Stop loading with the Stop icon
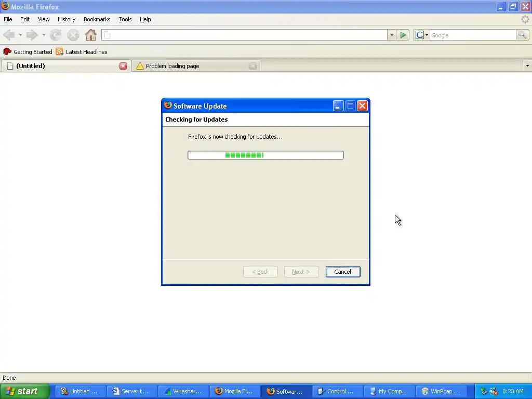This screenshot has height=399, width=532. click(x=73, y=35)
